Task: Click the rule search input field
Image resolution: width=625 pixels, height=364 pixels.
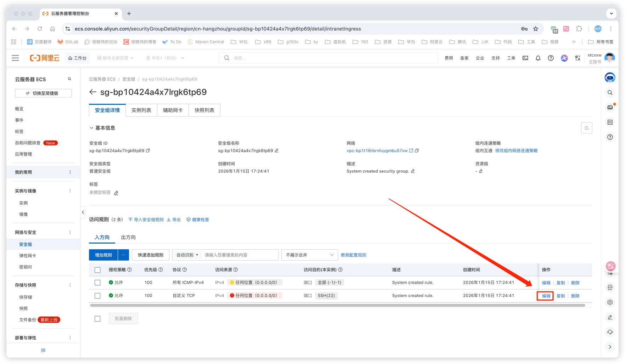Action: pos(240,255)
